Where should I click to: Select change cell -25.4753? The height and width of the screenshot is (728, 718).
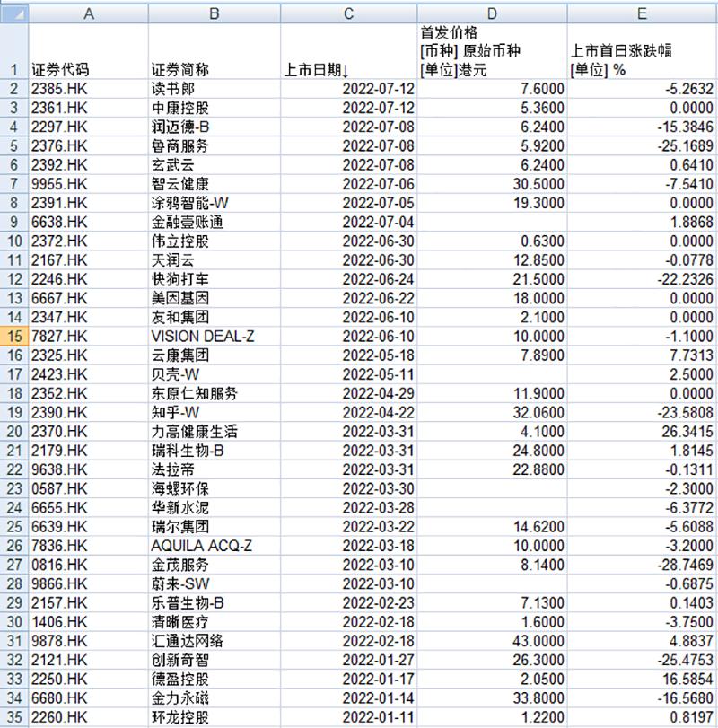pos(643,660)
